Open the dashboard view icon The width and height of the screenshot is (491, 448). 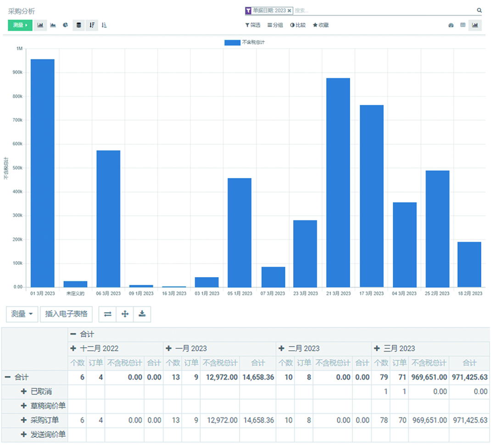pyautogui.click(x=451, y=25)
